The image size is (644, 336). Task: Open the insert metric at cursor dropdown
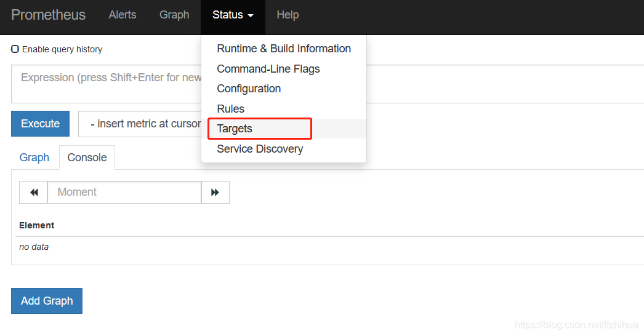[x=140, y=124]
